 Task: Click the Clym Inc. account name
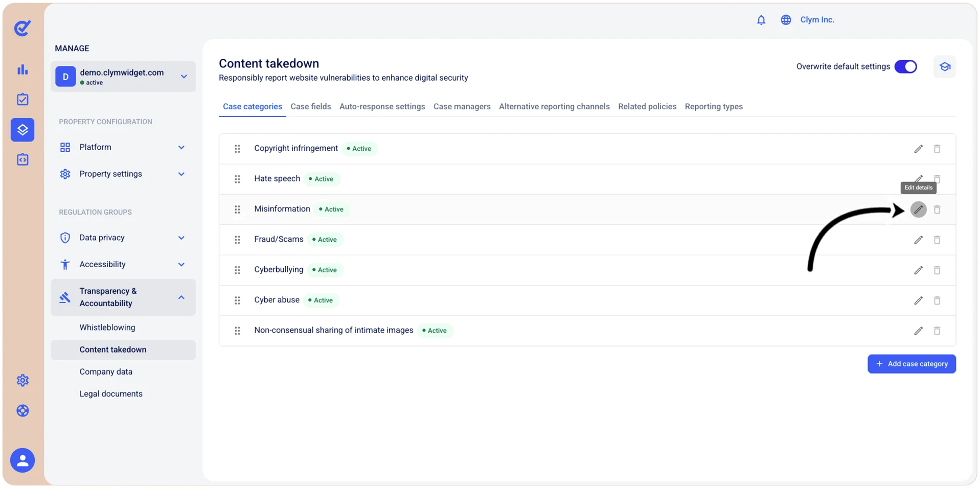click(817, 20)
